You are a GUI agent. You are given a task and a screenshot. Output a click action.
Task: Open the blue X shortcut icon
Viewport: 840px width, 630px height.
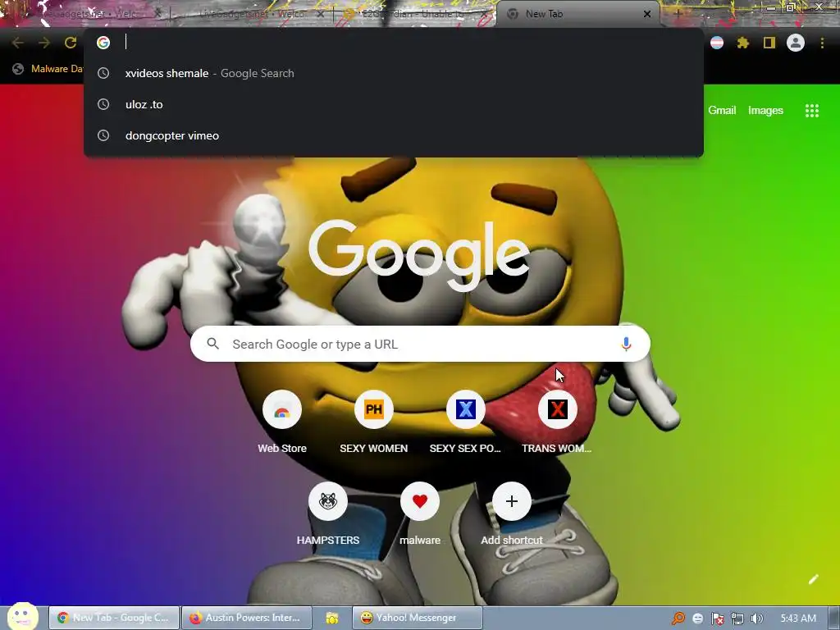click(x=466, y=410)
